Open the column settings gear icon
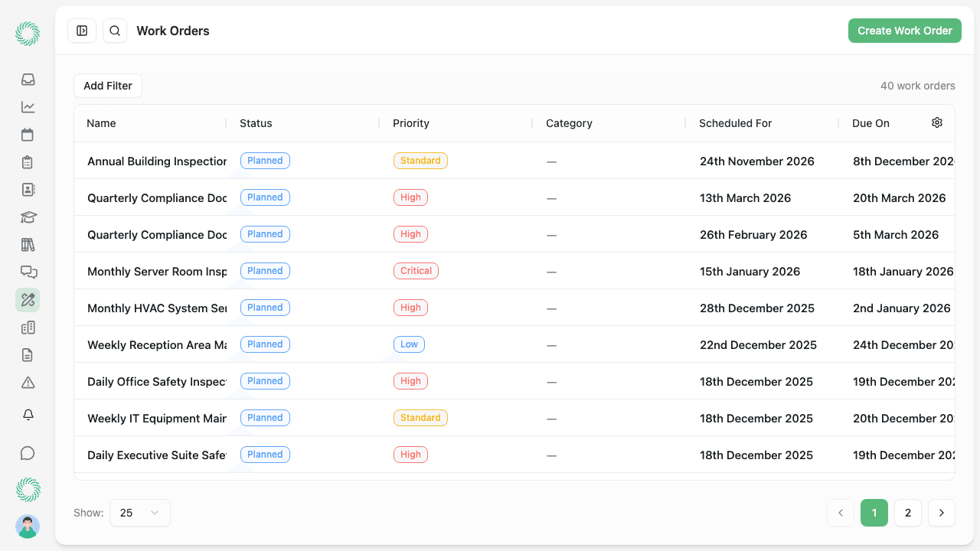 [936, 122]
